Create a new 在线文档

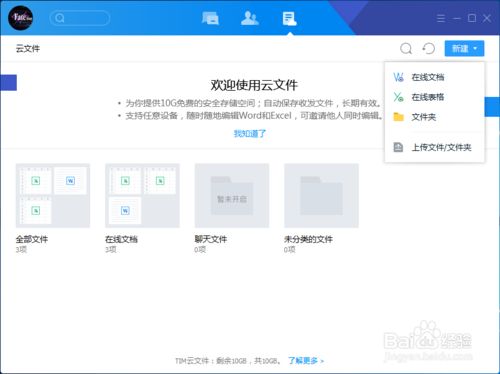[x=434, y=77]
